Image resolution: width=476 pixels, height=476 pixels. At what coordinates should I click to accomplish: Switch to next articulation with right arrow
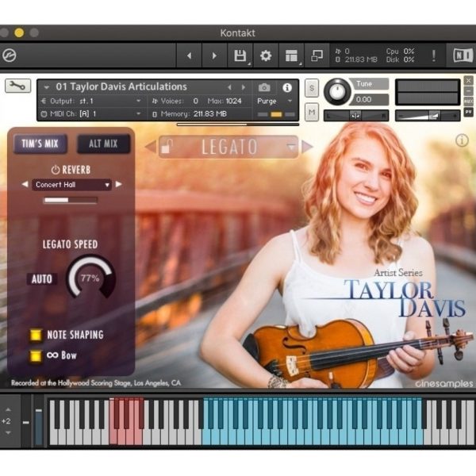[307, 147]
